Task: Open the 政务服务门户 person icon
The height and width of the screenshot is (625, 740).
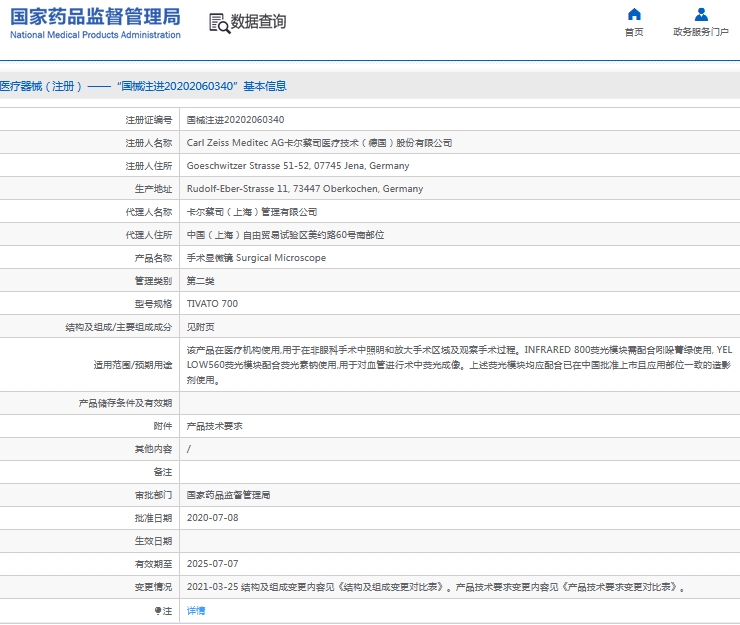Action: 701,15
